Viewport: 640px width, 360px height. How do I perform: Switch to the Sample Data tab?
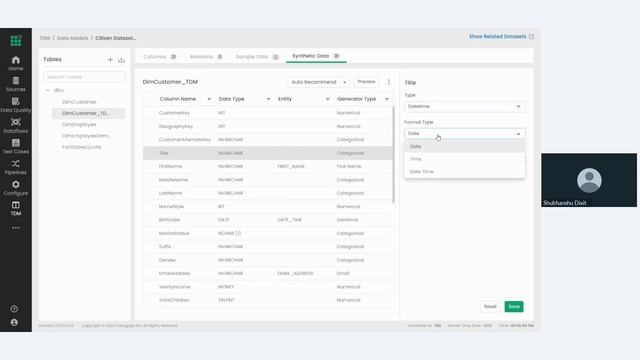[257, 57]
